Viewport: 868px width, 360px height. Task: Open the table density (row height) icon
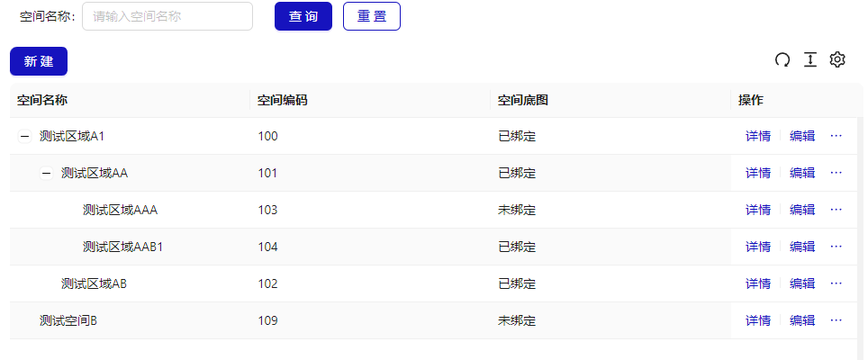810,59
